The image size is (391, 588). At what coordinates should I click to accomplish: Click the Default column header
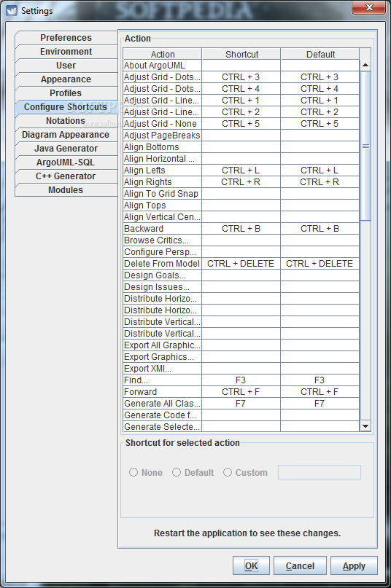pyautogui.click(x=320, y=54)
